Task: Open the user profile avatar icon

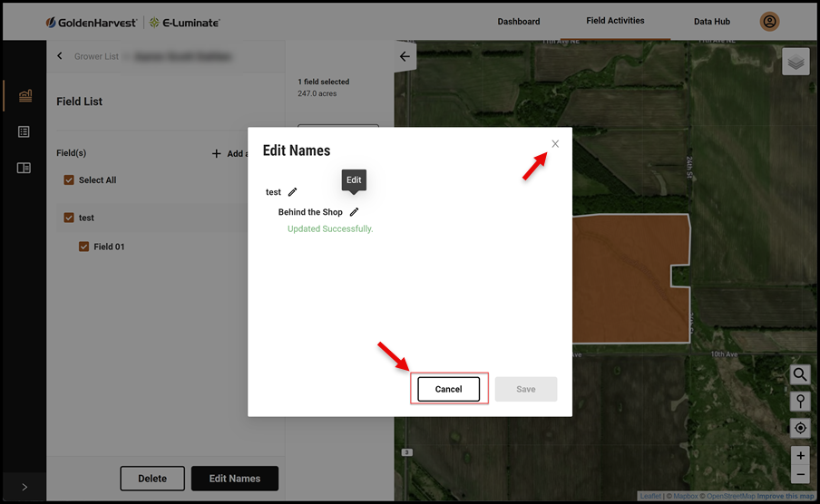Action: tap(769, 22)
